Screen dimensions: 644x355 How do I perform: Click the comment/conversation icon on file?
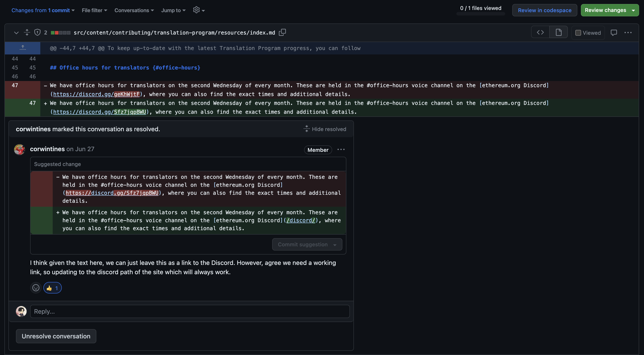point(614,31)
